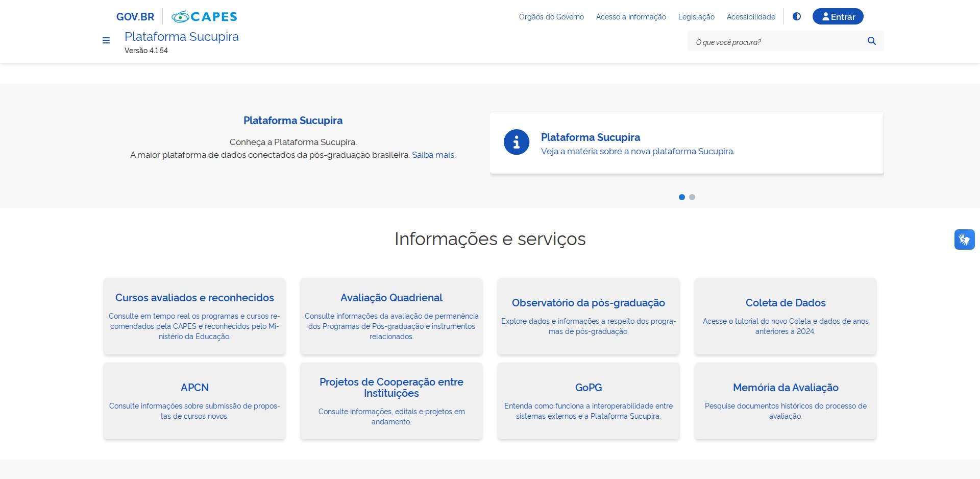
Task: Click the GOV.BR logo
Action: click(x=135, y=17)
